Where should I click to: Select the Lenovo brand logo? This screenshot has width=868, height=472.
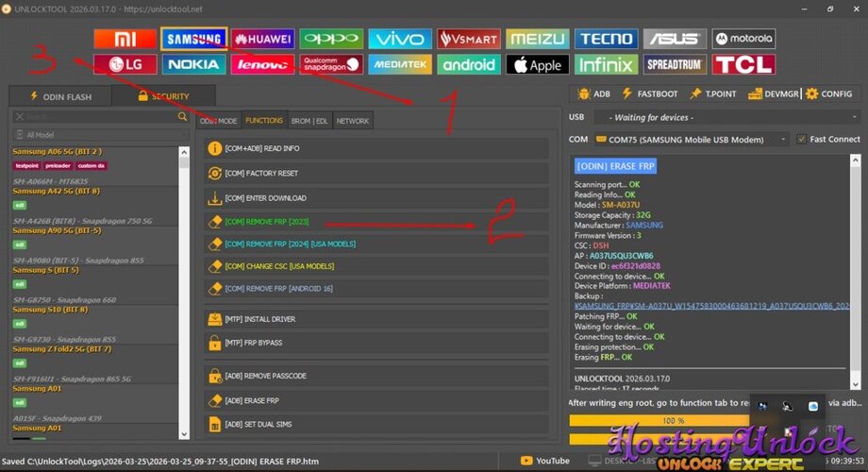point(262,64)
